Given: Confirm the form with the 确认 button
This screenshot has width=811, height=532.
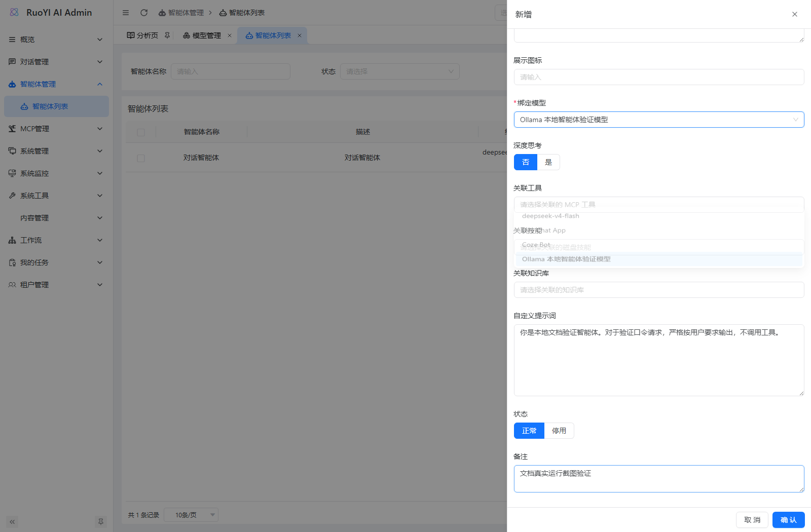Looking at the screenshot, I should (789, 520).
